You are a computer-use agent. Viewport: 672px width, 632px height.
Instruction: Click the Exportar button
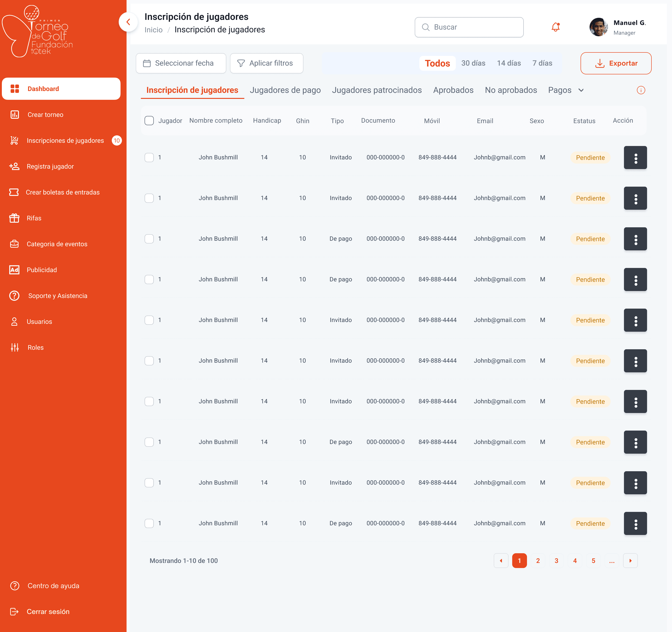[x=616, y=63]
